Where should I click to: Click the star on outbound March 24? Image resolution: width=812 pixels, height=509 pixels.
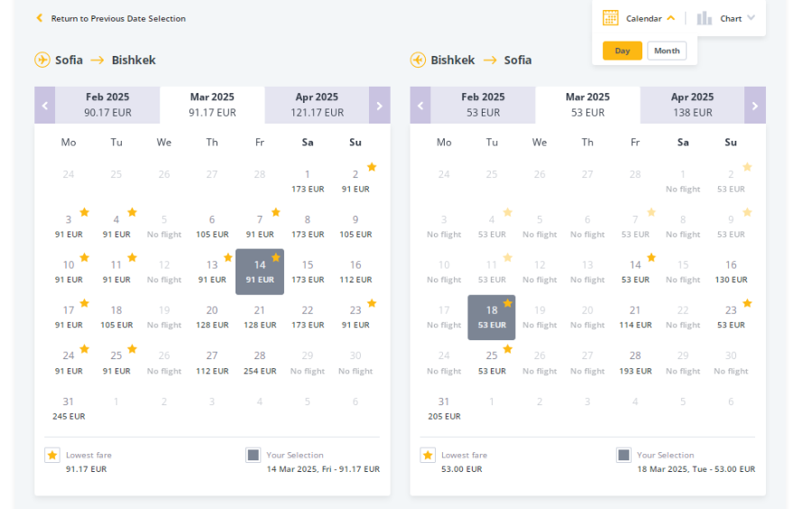click(x=85, y=348)
